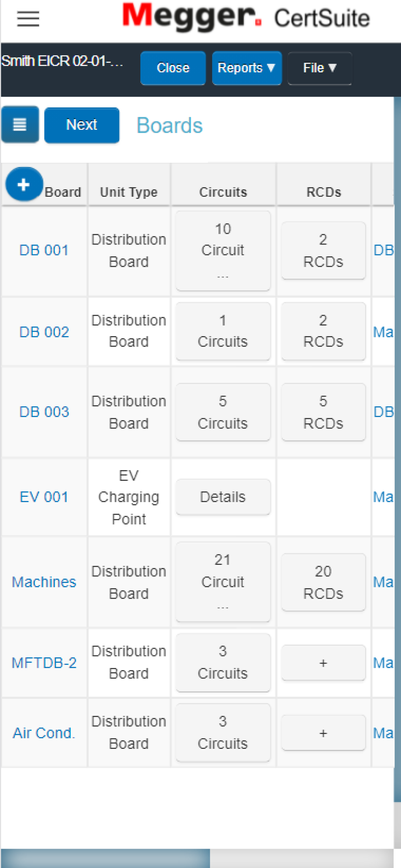Open the 20 RCDs of the Machines board
Viewport: 401px width, 868px height.
click(323, 582)
